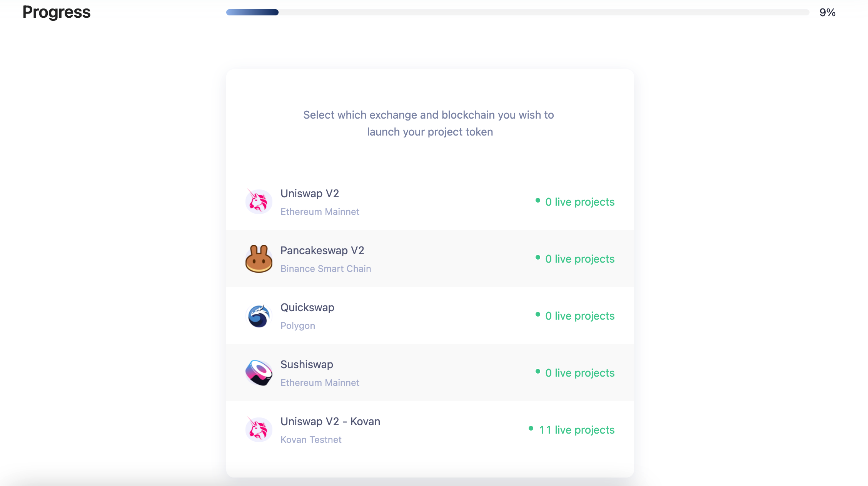Click the Kovan Testnet label

(x=311, y=439)
